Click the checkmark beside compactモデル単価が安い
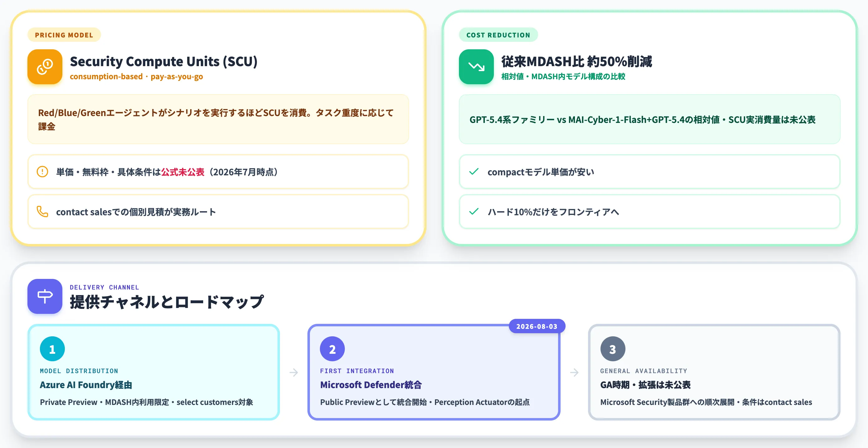Viewport: 868px width, 448px height. (474, 172)
